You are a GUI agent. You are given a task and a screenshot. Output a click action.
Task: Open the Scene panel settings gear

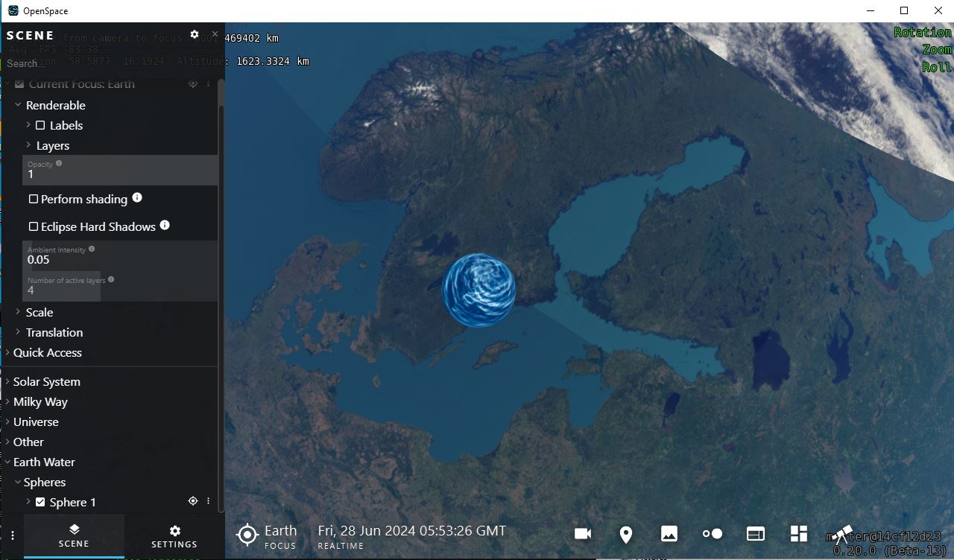click(195, 34)
